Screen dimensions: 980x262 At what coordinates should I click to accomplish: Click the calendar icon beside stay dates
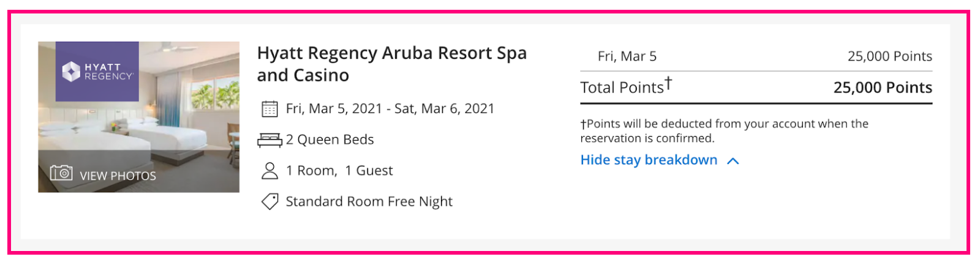click(269, 109)
